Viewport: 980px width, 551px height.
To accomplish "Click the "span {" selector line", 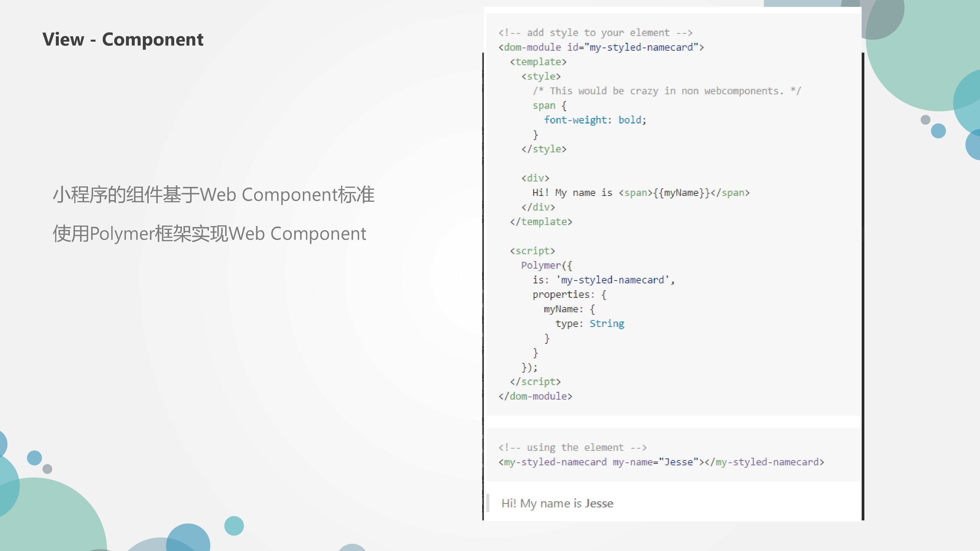I will click(x=549, y=105).
